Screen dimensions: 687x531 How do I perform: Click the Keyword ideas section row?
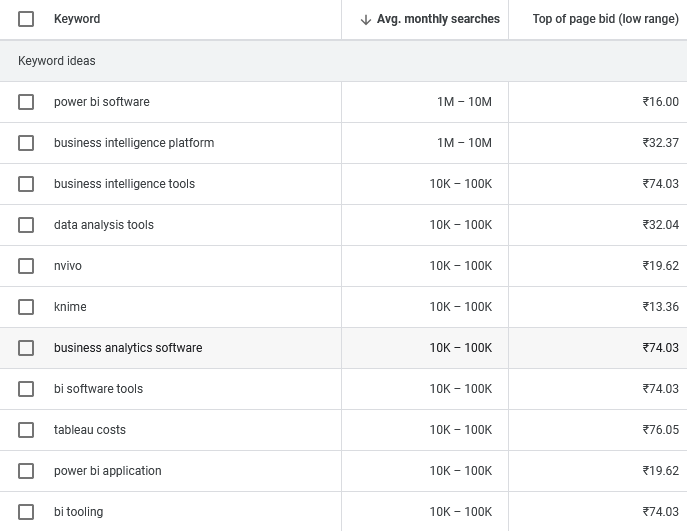(x=57, y=61)
